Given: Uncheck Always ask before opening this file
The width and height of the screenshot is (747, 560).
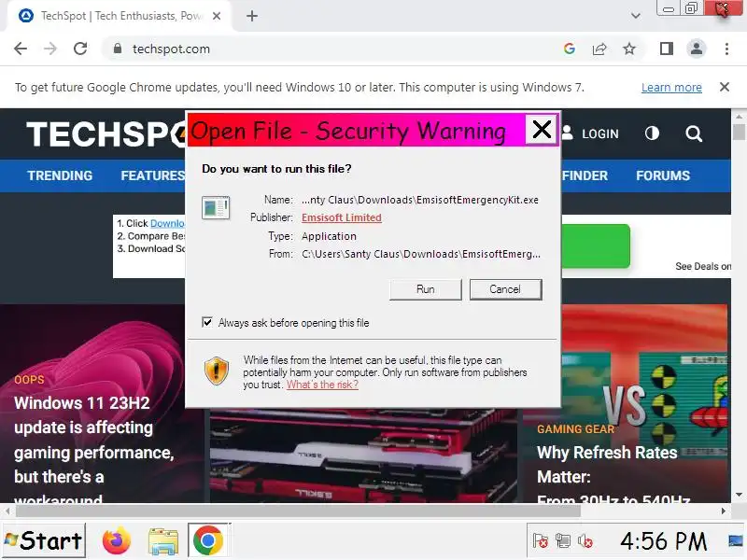Looking at the screenshot, I should [x=207, y=322].
